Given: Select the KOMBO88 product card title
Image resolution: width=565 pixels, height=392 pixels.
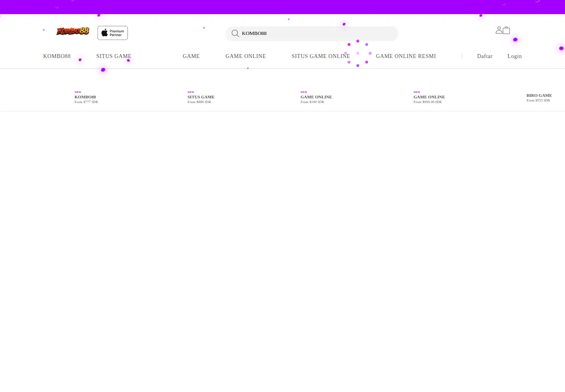Looking at the screenshot, I should pos(85,97).
